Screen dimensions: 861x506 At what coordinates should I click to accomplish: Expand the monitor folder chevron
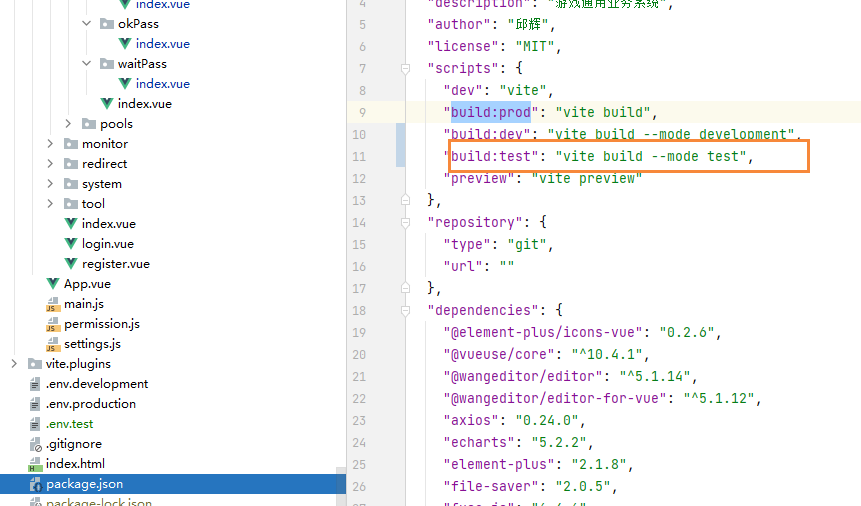[x=50, y=144]
